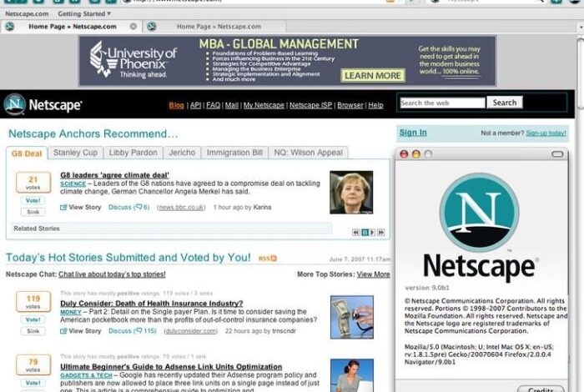The image size is (584, 392).
Task: Open the Netscape.com bookmark
Action: click(x=27, y=14)
